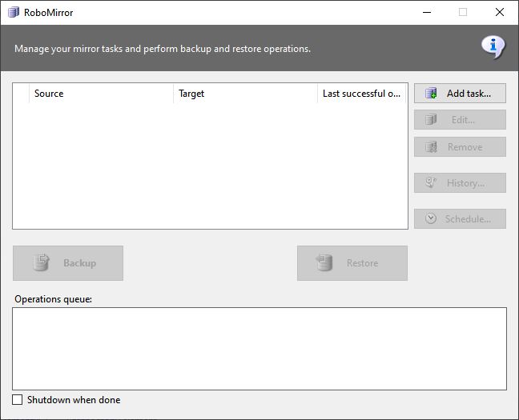This screenshot has width=519, height=420.
Task: Click the 'Operations queue:' label
Action: tap(54, 299)
